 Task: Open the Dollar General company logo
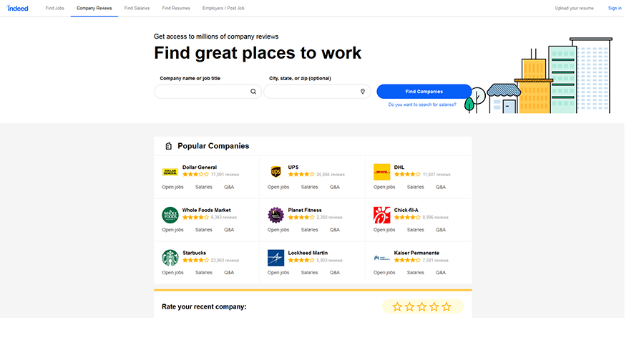pyautogui.click(x=170, y=172)
